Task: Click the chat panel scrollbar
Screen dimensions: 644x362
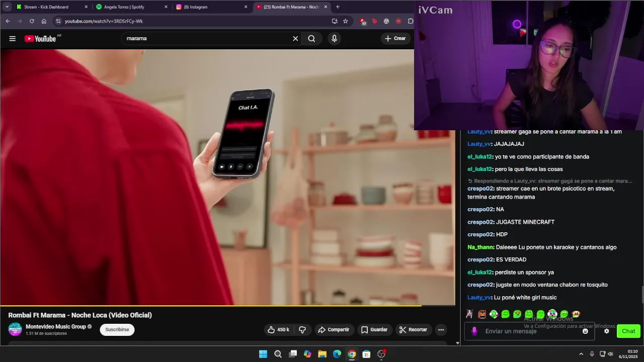Action: [642, 295]
